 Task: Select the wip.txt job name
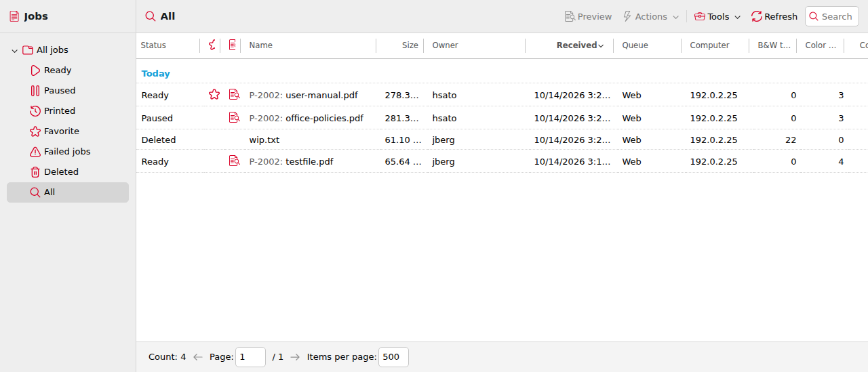[x=264, y=140]
